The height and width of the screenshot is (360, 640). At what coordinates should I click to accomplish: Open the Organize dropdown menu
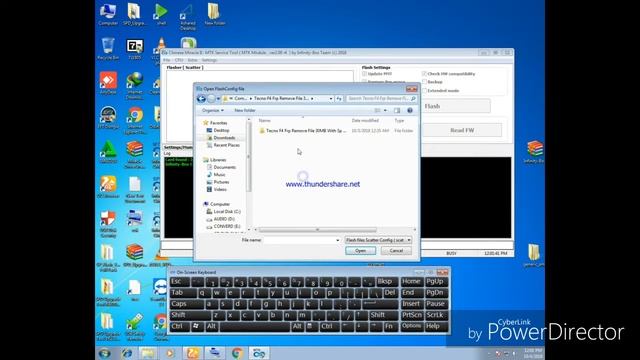[x=213, y=111]
